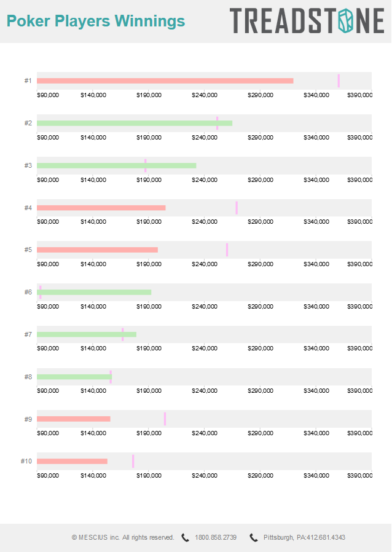Select the green bar for player #2
The height and width of the screenshot is (552, 392).
click(135, 123)
